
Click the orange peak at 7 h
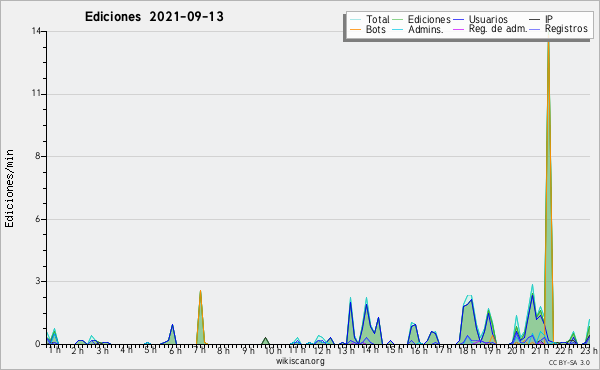tap(200, 318)
